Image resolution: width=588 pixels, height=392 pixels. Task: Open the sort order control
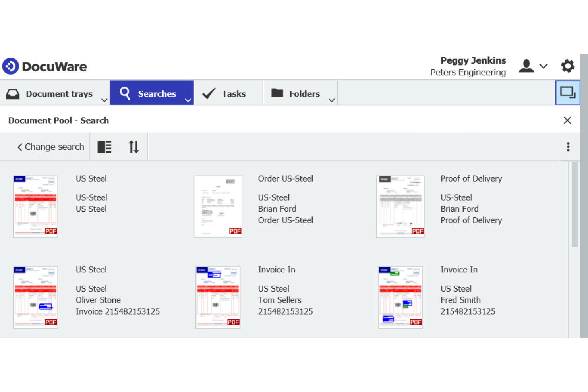pyautogui.click(x=133, y=147)
